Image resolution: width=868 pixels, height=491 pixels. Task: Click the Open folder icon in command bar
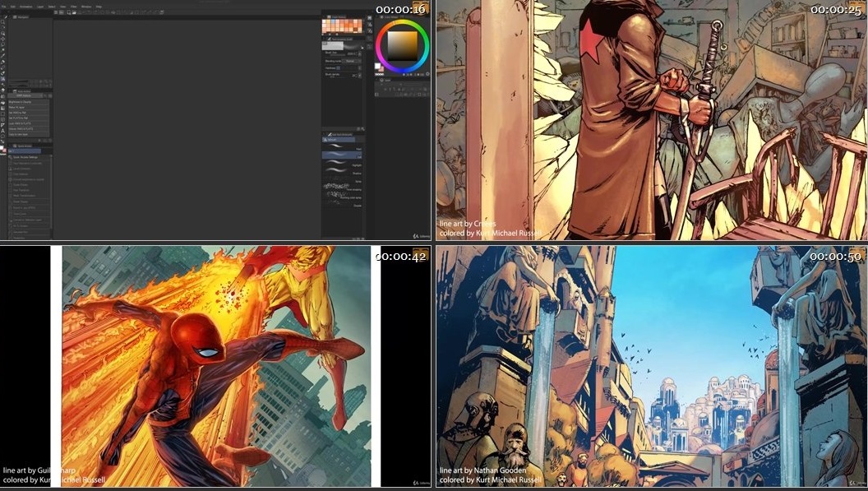point(74,12)
